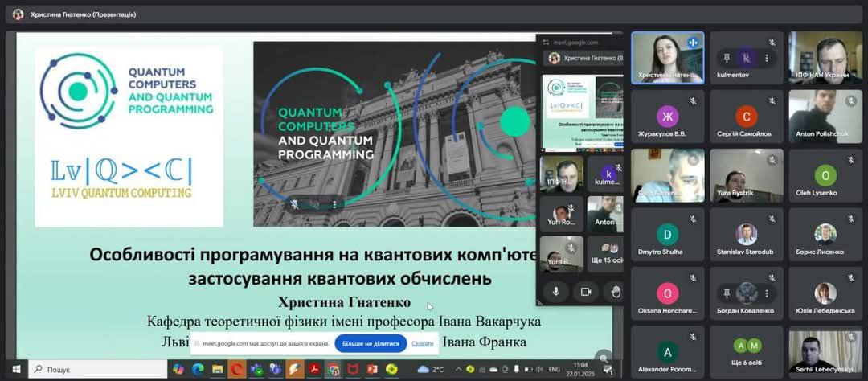The height and width of the screenshot is (381, 868).
Task: Click muted mic icon on Юлія Лебединська tile
Action: click(x=851, y=277)
